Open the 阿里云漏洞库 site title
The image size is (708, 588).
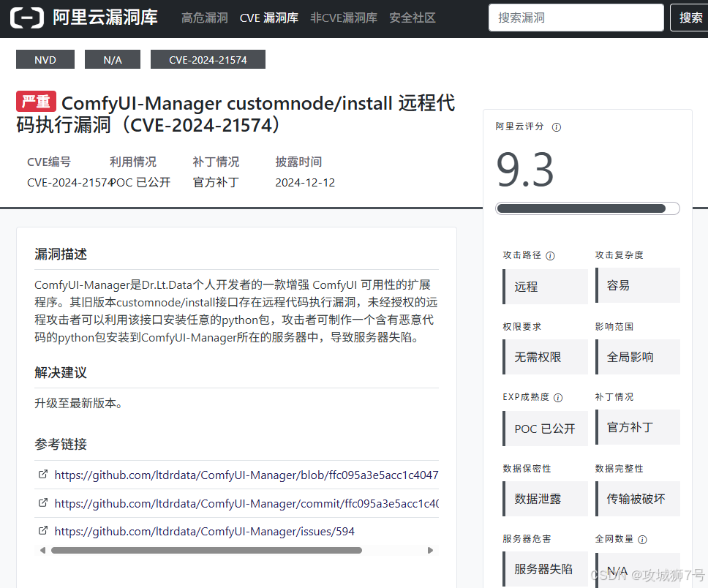105,18
